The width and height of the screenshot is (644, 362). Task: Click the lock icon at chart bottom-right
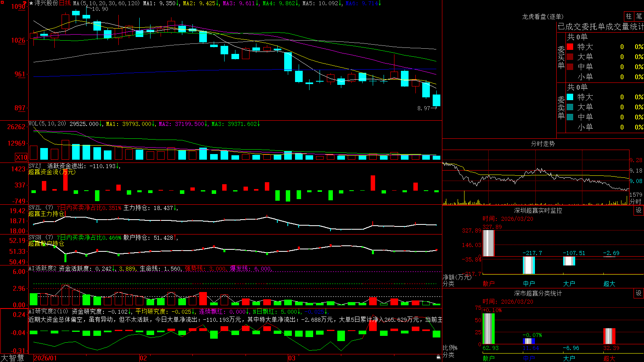pos(438,357)
